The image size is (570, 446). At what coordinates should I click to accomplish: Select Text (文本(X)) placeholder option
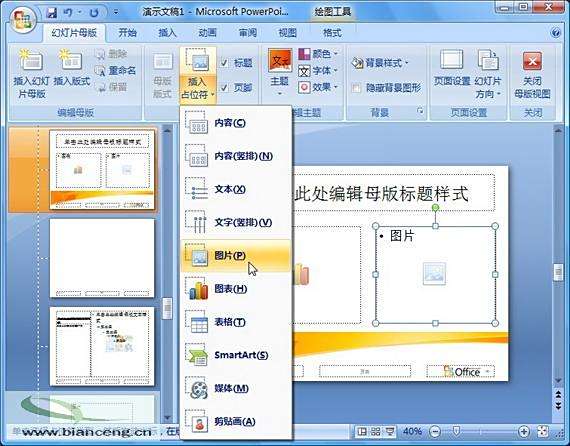[x=236, y=189]
